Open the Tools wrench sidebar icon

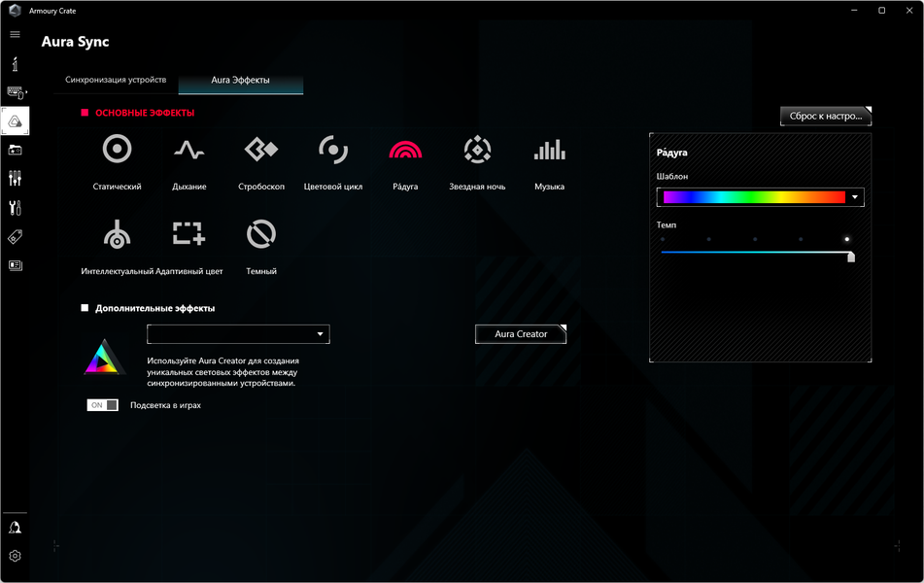coord(15,208)
